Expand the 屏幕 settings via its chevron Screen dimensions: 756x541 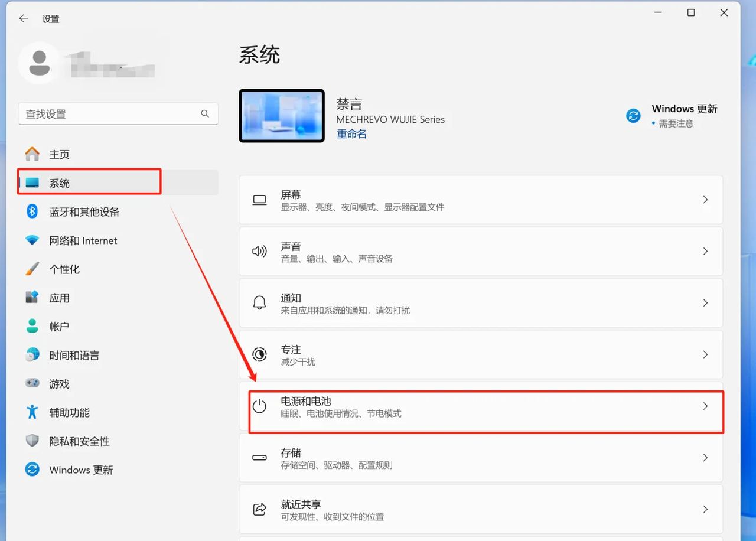(705, 200)
